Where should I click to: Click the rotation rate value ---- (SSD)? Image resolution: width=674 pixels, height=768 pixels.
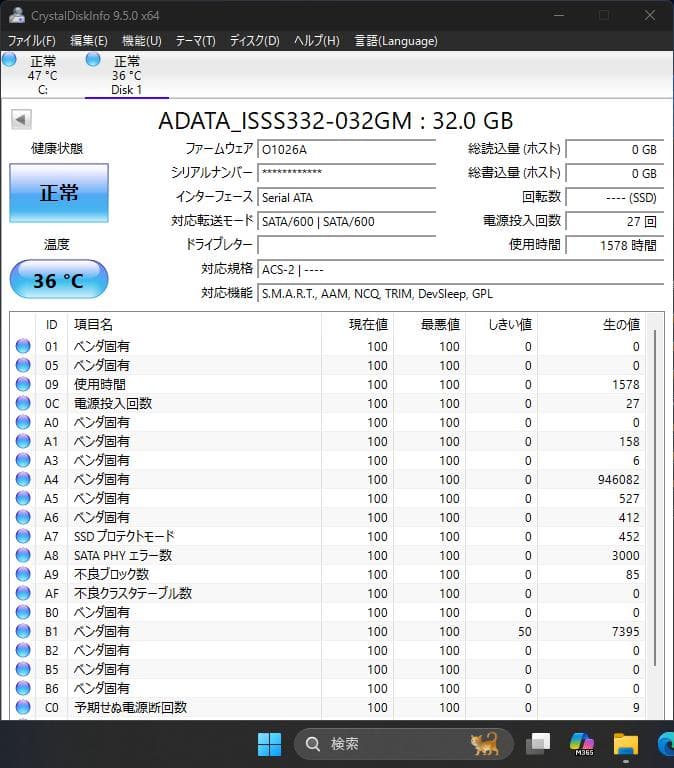pos(615,197)
